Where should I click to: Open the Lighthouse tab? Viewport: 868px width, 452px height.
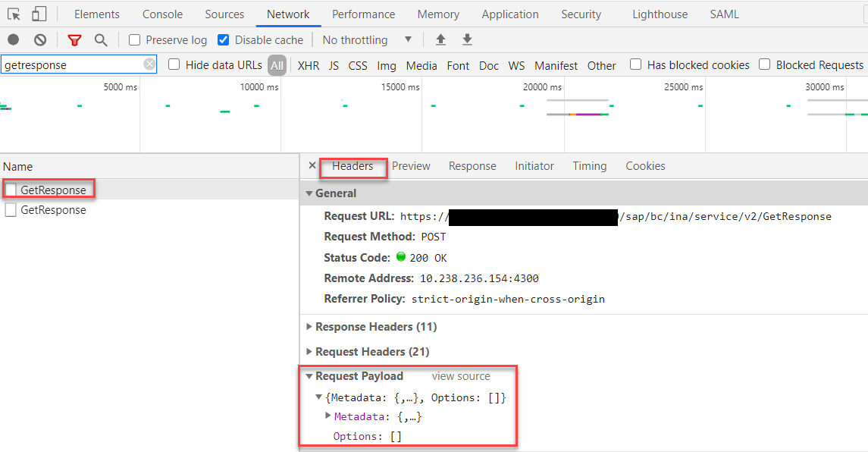coord(660,14)
